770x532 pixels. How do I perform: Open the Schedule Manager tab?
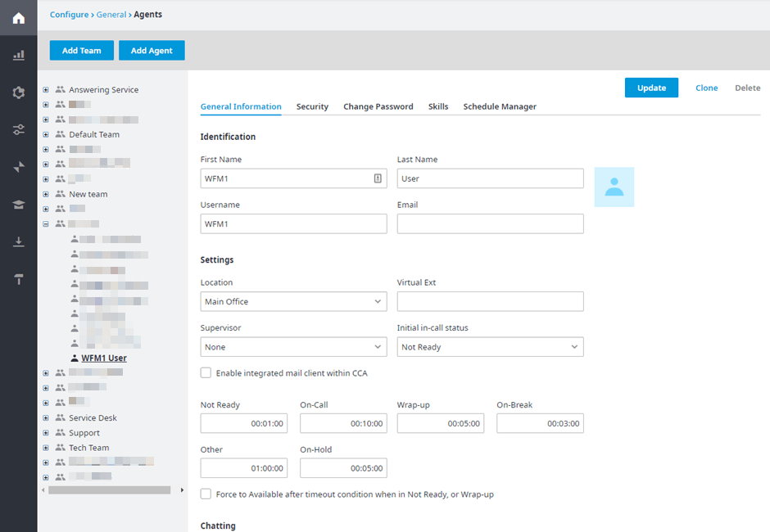pos(500,106)
